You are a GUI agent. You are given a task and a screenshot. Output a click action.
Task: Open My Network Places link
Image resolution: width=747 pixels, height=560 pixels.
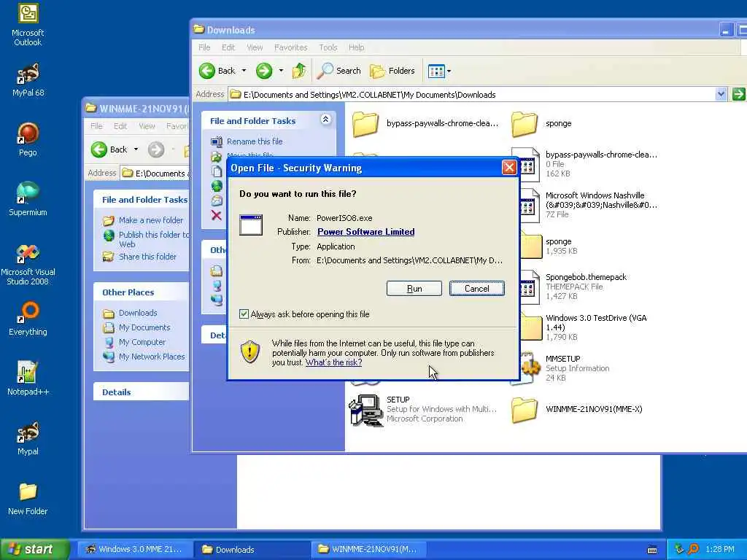pyautogui.click(x=152, y=357)
